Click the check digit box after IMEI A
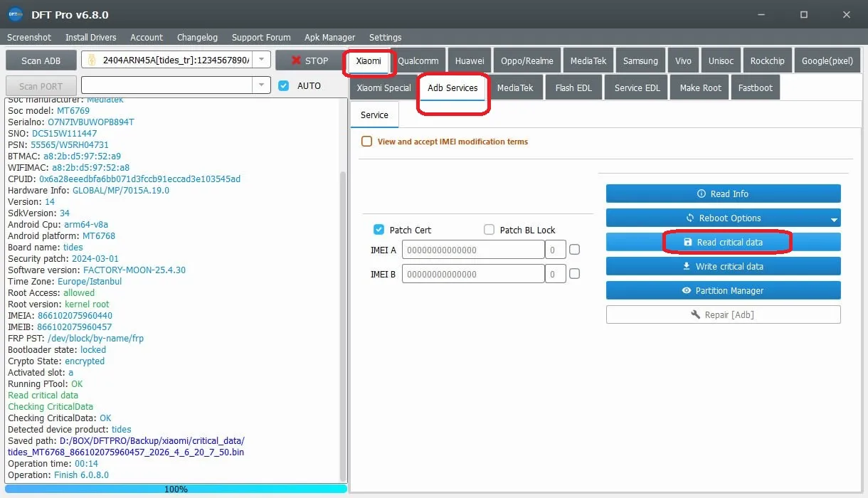Viewport: 868px width, 498px height. click(x=555, y=250)
